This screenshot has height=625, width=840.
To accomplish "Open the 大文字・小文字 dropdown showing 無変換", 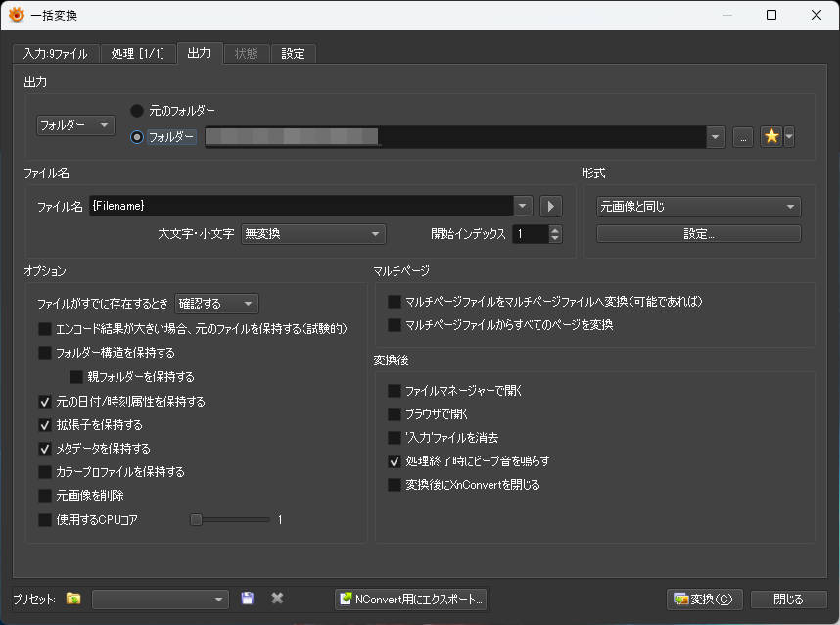I will tap(313, 233).
